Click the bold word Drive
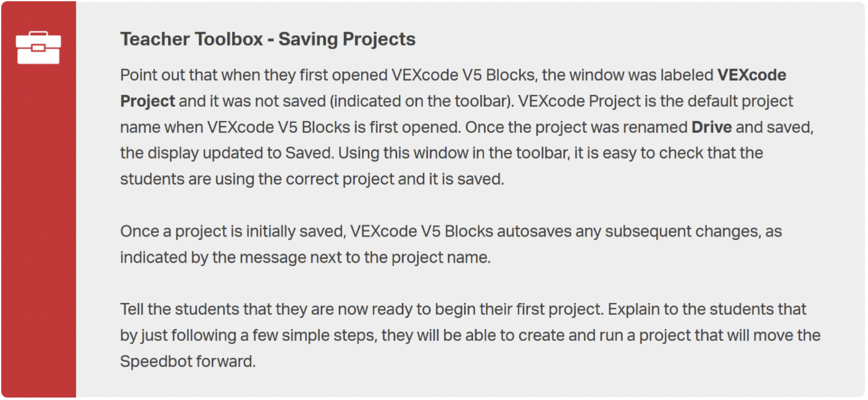Image resolution: width=868 pixels, height=400 pixels. (711, 127)
